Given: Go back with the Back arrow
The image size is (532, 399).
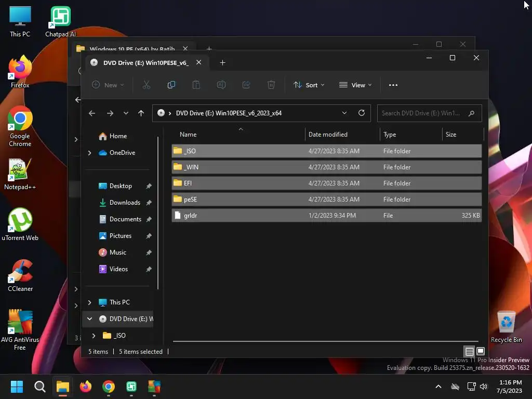Looking at the screenshot, I should point(92,113).
